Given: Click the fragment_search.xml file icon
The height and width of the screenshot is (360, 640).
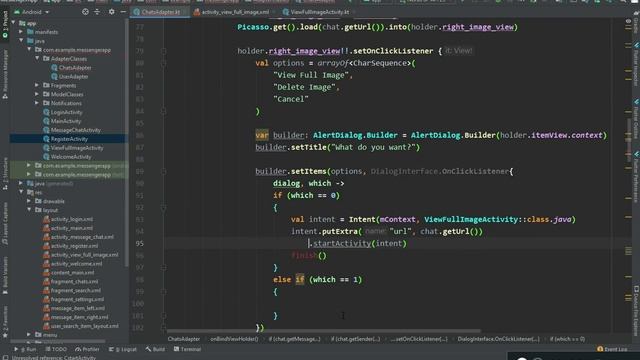Looking at the screenshot, I should [46, 290].
